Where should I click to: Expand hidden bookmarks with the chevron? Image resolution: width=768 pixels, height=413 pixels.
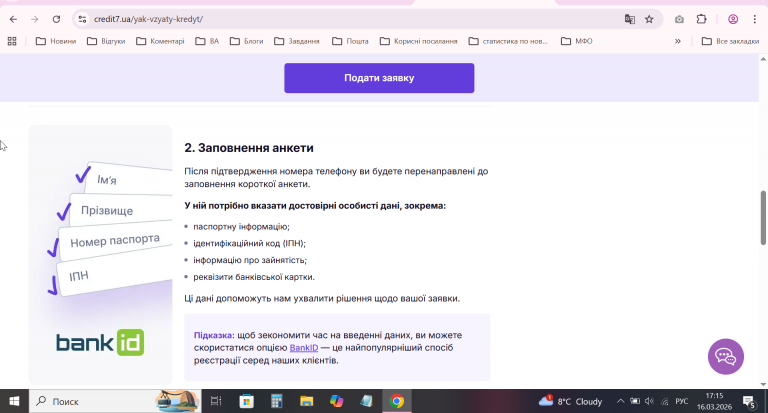[677, 41]
